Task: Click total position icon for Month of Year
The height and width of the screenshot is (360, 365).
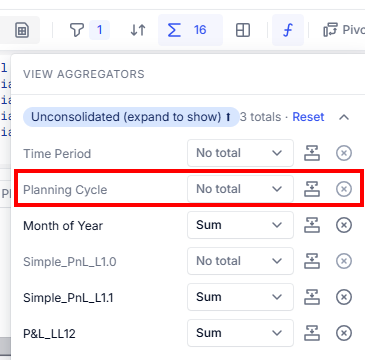Action: [x=312, y=225]
